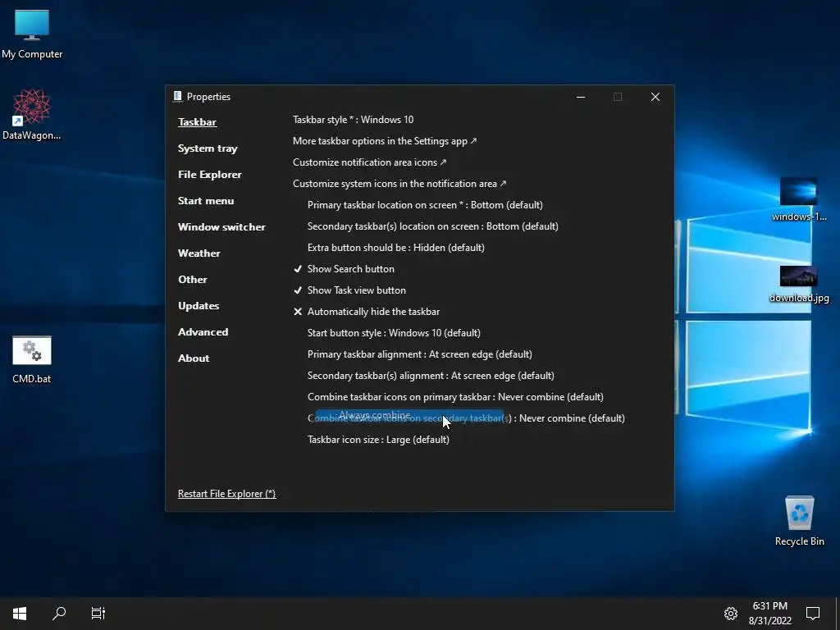Change Start button style option
The width and height of the screenshot is (840, 630).
pyautogui.click(x=394, y=333)
